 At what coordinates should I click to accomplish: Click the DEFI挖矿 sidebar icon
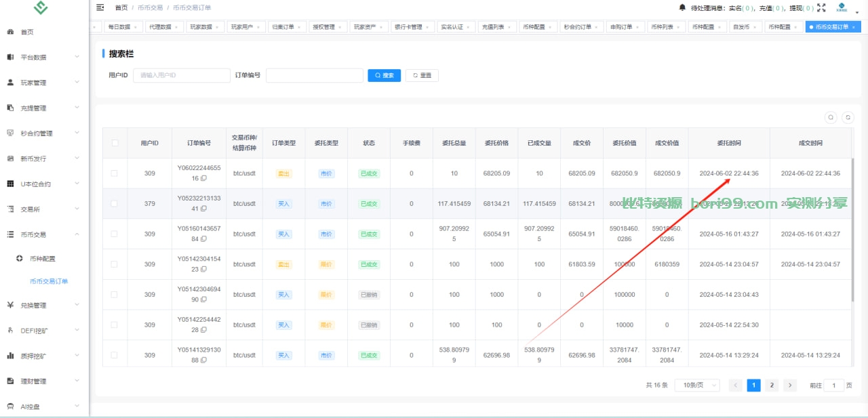pos(10,331)
